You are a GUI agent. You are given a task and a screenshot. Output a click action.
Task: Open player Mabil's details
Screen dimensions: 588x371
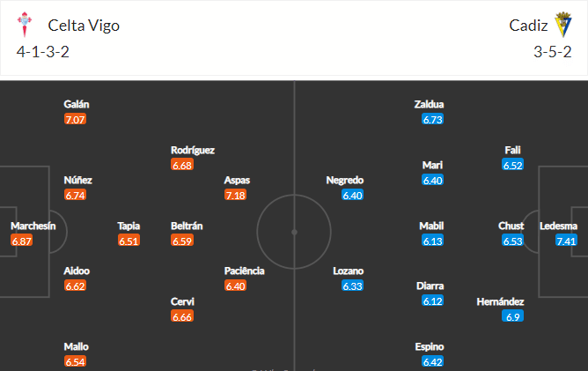pos(431,226)
